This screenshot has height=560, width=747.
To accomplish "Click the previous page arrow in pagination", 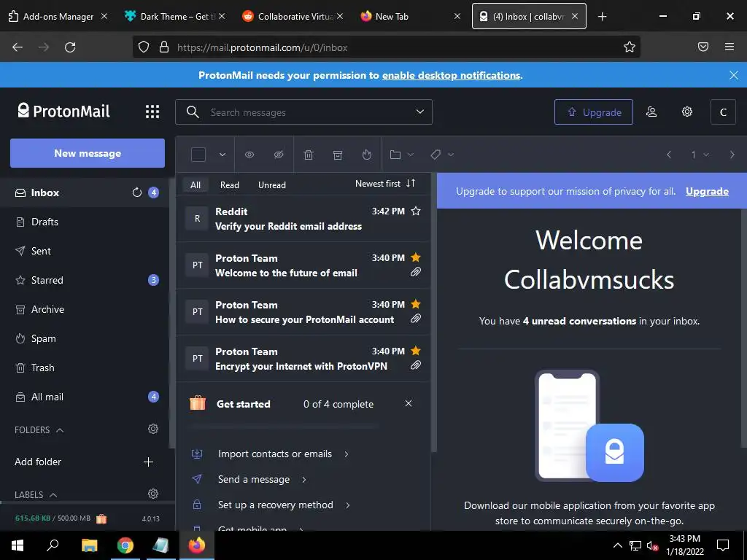I will pyautogui.click(x=669, y=155).
